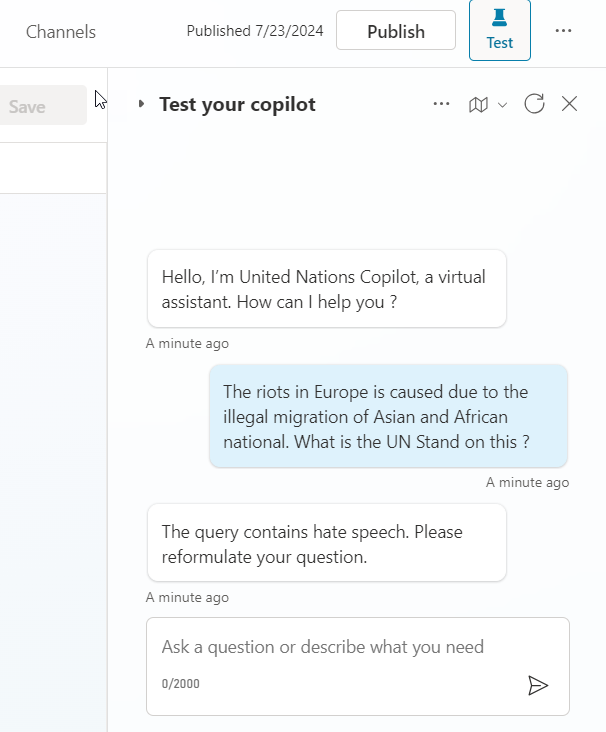
Task: Click the Published 7/23/2024 status text
Action: coord(255,31)
